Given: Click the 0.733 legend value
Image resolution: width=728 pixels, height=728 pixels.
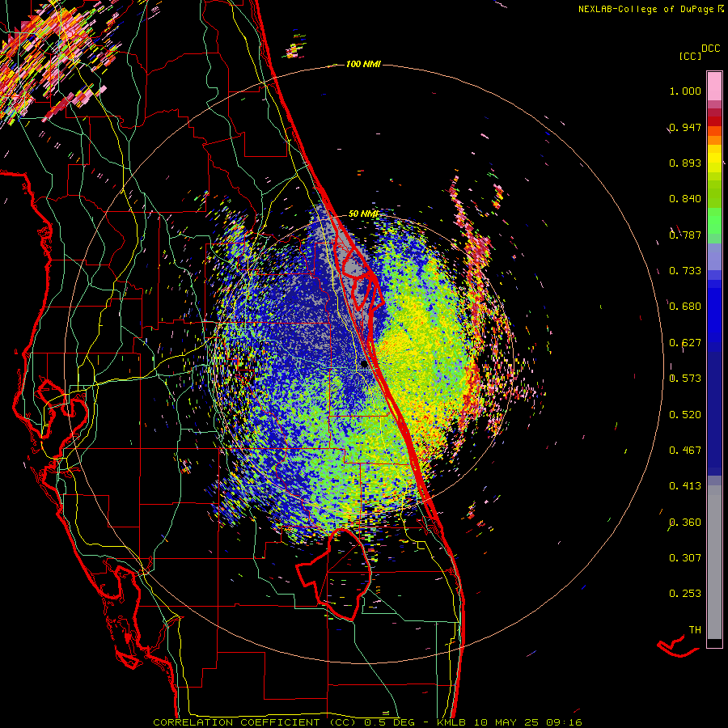Looking at the screenshot, I should point(685,271).
